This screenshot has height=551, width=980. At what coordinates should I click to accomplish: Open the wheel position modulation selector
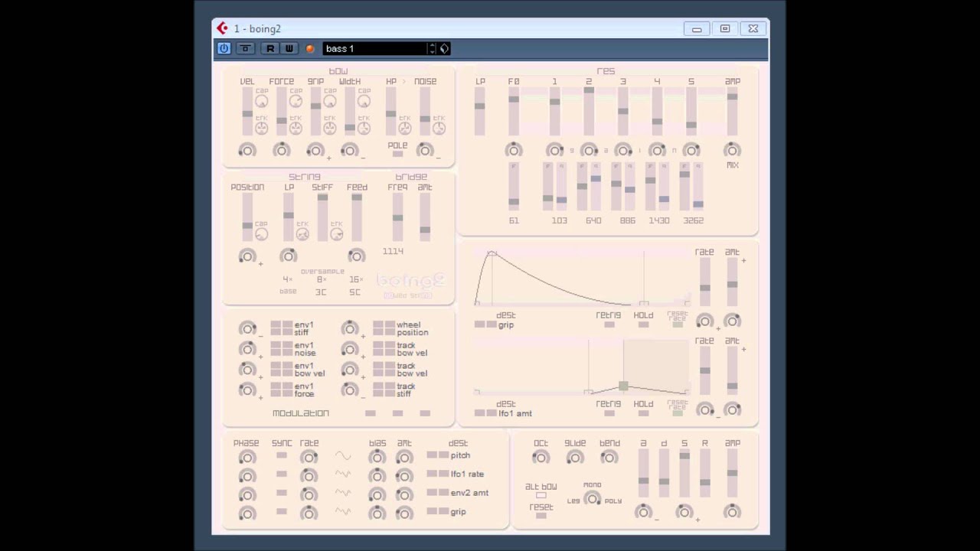click(x=400, y=328)
